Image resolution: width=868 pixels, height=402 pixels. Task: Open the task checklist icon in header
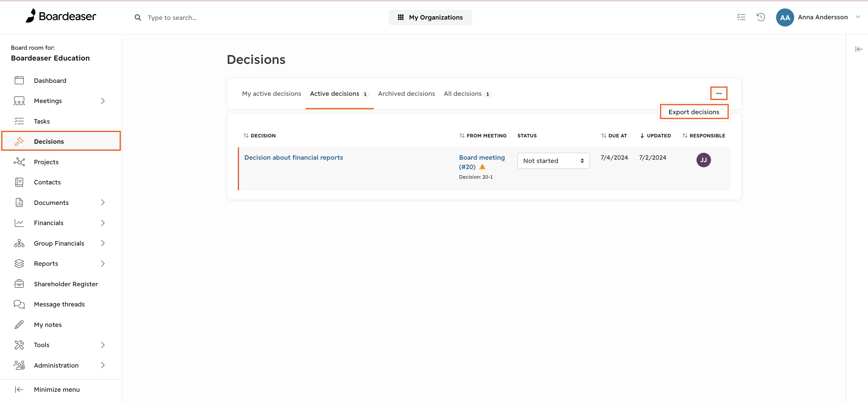[x=741, y=17]
